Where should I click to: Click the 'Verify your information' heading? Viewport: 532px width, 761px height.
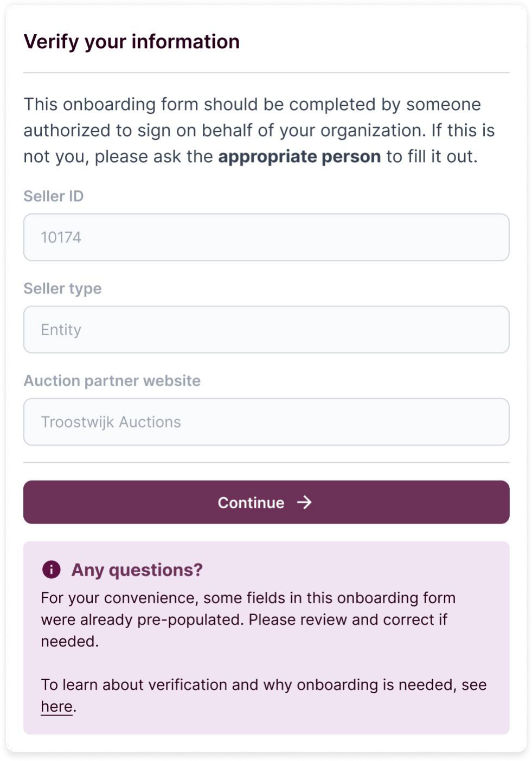(x=131, y=42)
